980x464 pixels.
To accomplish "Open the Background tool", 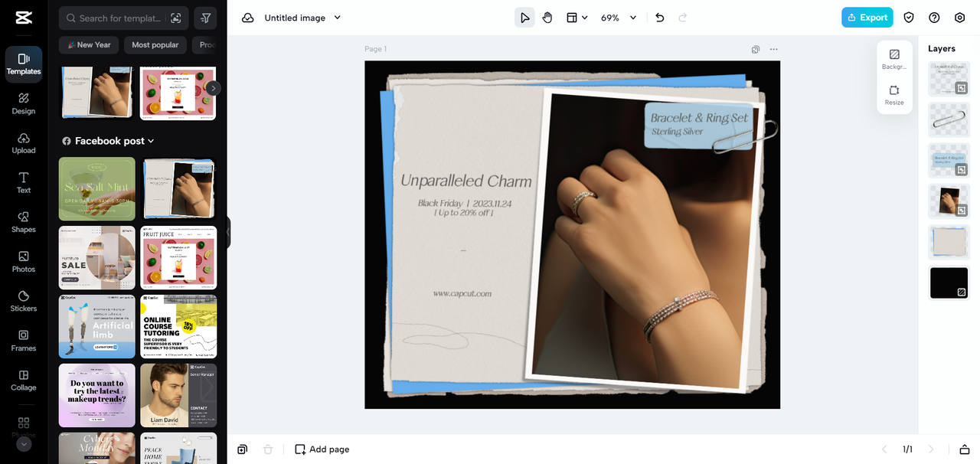I will 894,59.
